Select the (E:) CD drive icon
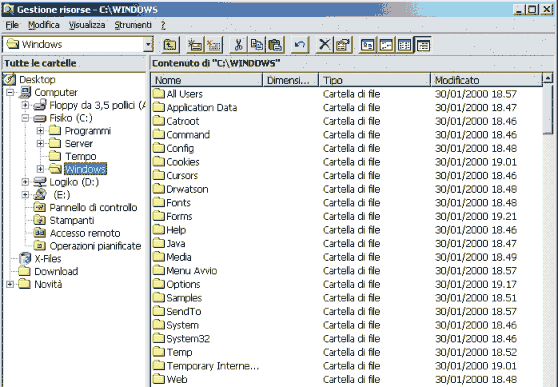The width and height of the screenshot is (558, 387). tap(40, 195)
